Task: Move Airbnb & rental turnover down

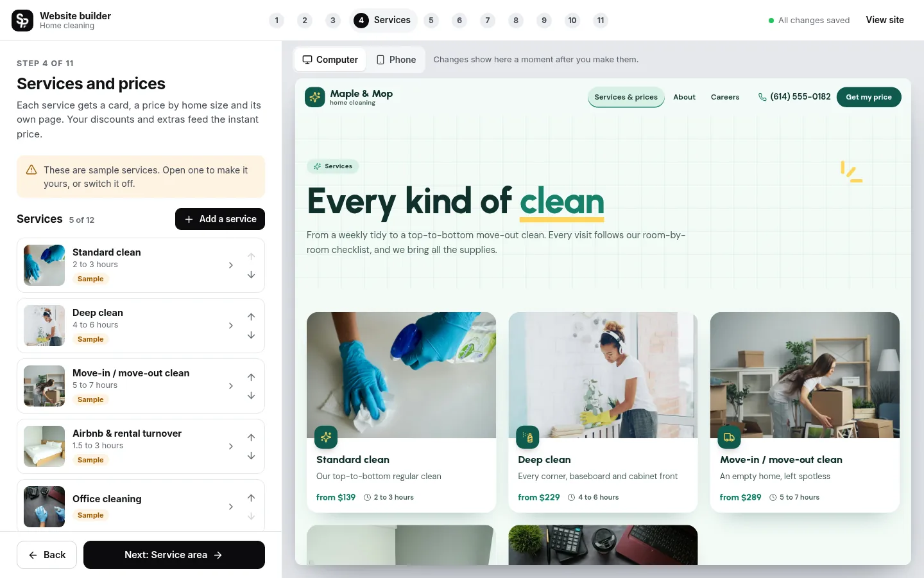Action: pyautogui.click(x=251, y=456)
